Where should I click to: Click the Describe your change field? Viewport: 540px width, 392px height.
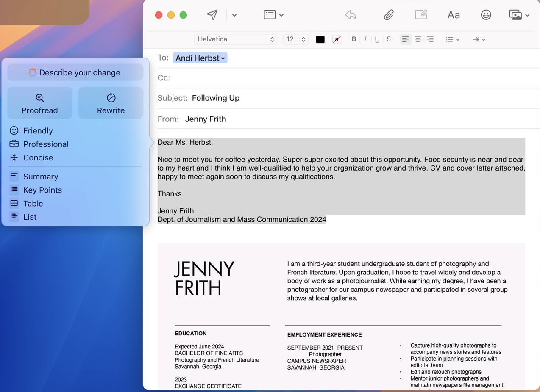tap(75, 72)
